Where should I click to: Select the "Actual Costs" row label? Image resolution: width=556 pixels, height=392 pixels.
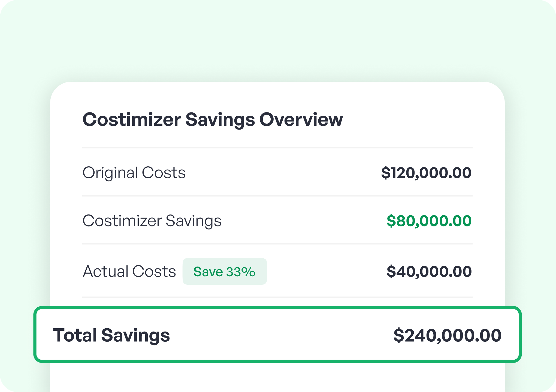click(129, 271)
